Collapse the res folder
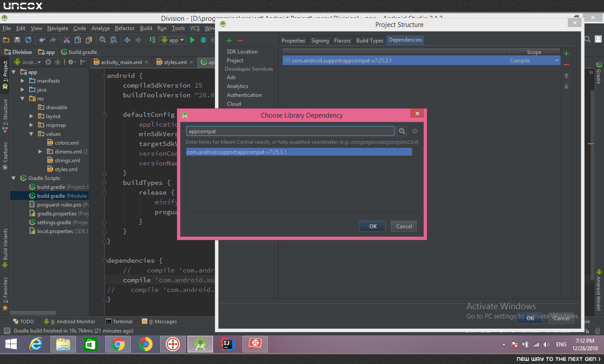 (23, 99)
